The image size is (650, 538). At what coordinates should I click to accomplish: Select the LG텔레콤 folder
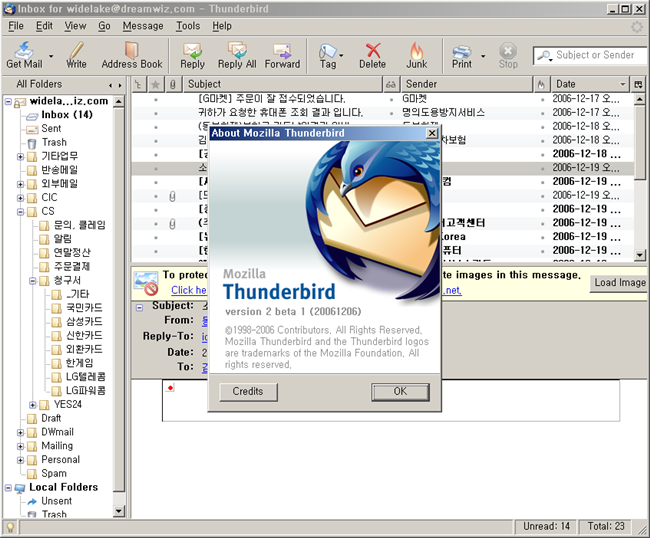(x=85, y=377)
